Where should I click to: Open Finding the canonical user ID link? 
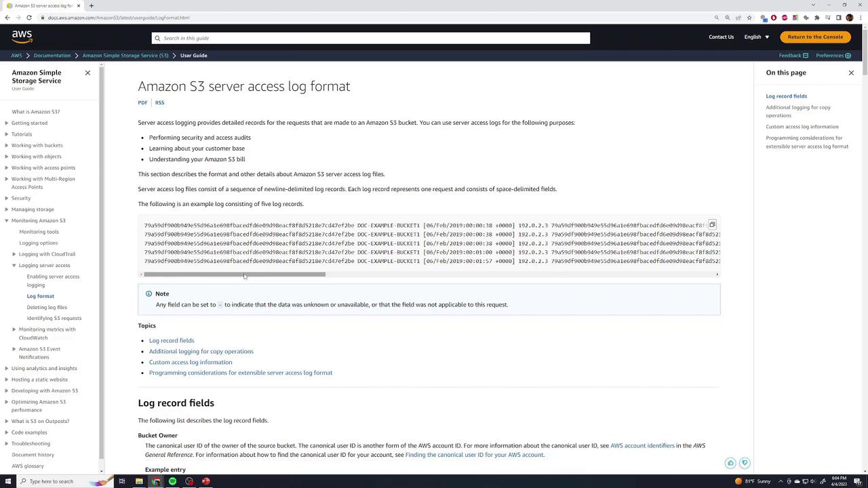coord(475,455)
